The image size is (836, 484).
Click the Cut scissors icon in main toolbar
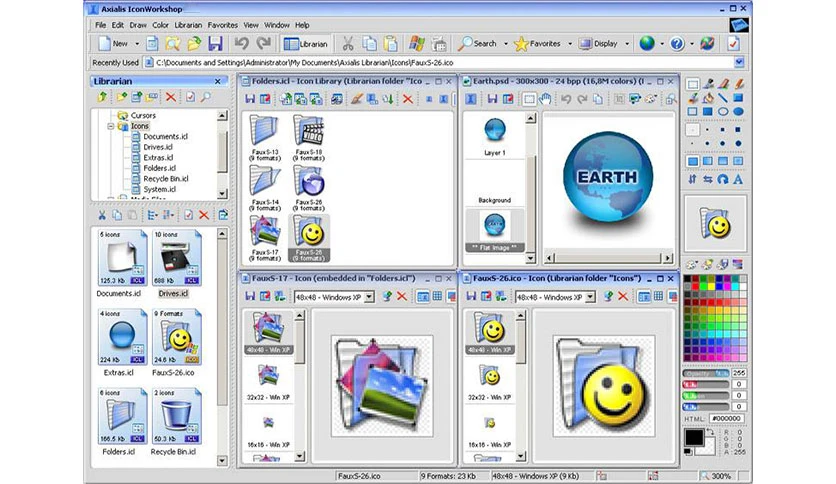coord(348,44)
